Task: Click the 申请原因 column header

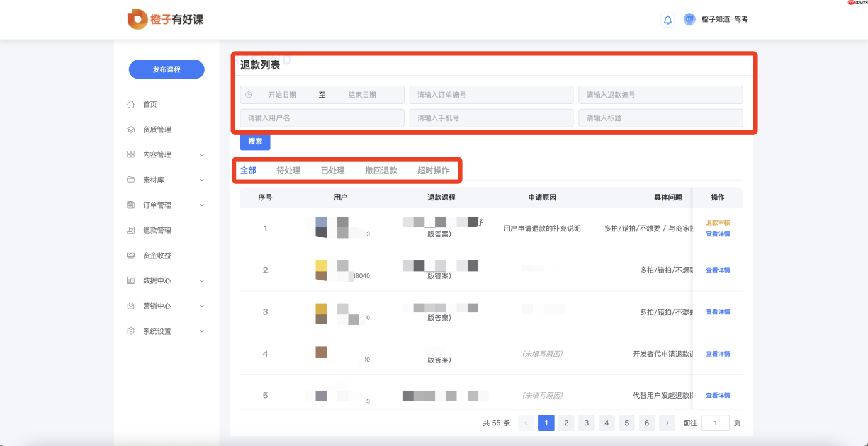Action: (x=542, y=197)
